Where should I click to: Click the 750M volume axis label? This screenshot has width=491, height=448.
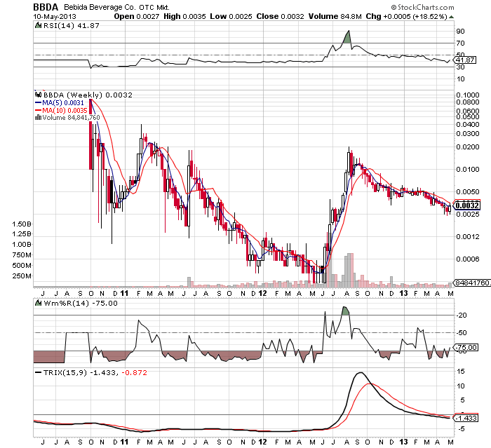pyautogui.click(x=22, y=254)
